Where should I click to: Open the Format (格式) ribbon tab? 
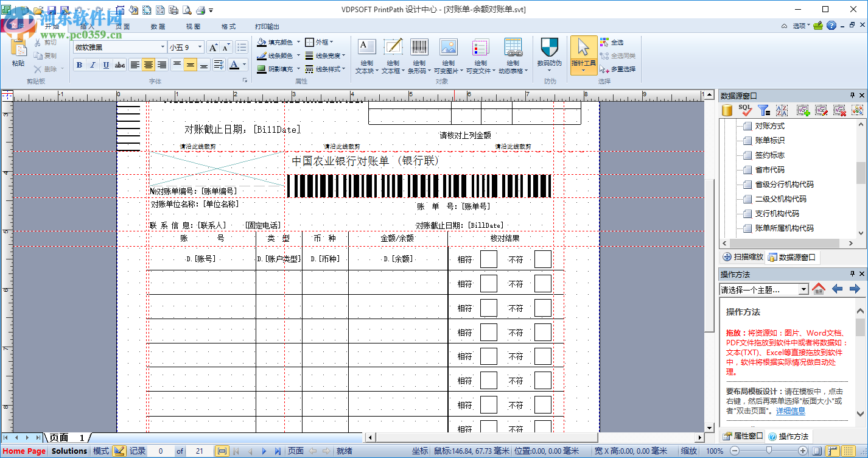tap(228, 27)
